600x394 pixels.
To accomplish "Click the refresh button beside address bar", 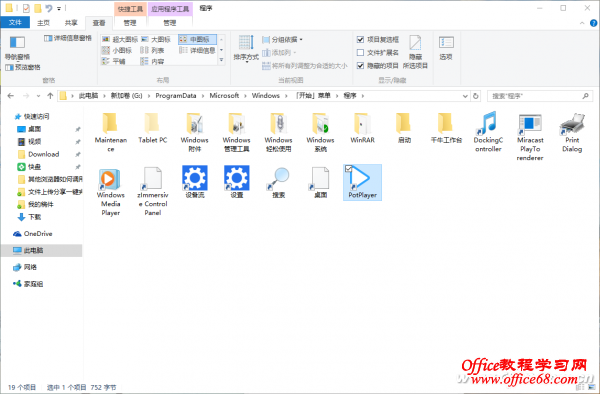I will pyautogui.click(x=476, y=96).
